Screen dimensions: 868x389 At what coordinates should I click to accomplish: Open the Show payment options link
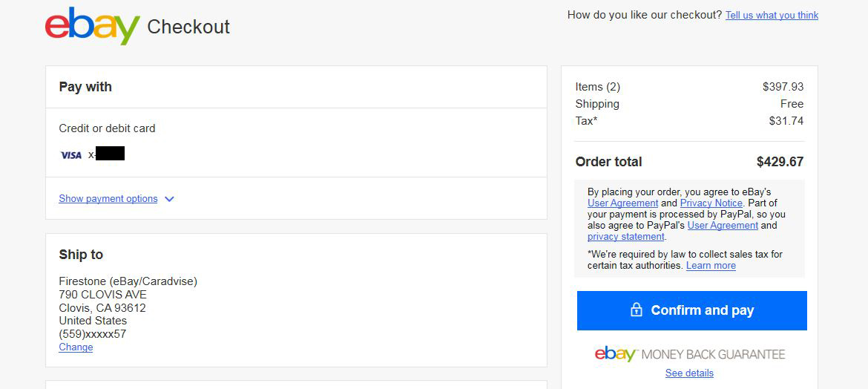click(108, 198)
